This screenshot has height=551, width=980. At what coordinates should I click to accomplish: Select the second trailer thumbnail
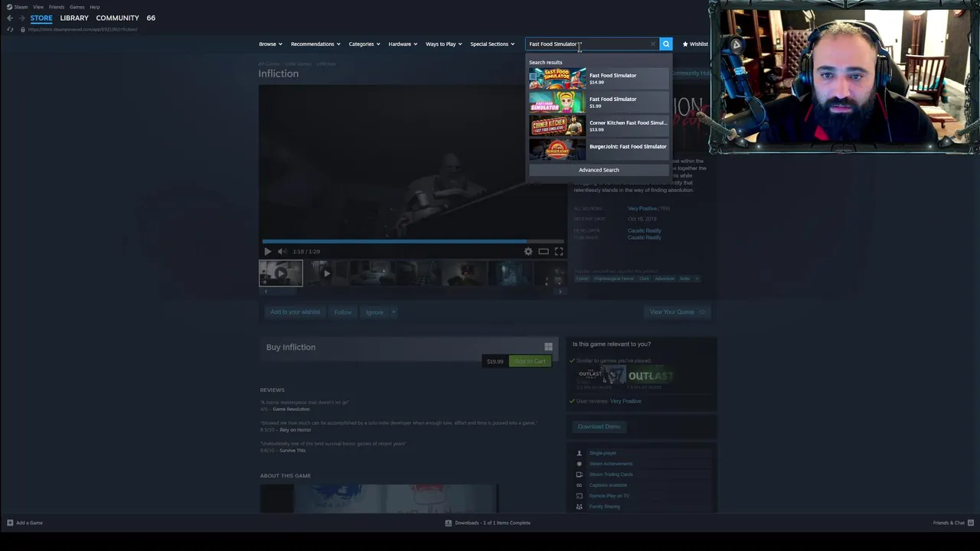pyautogui.click(x=326, y=273)
